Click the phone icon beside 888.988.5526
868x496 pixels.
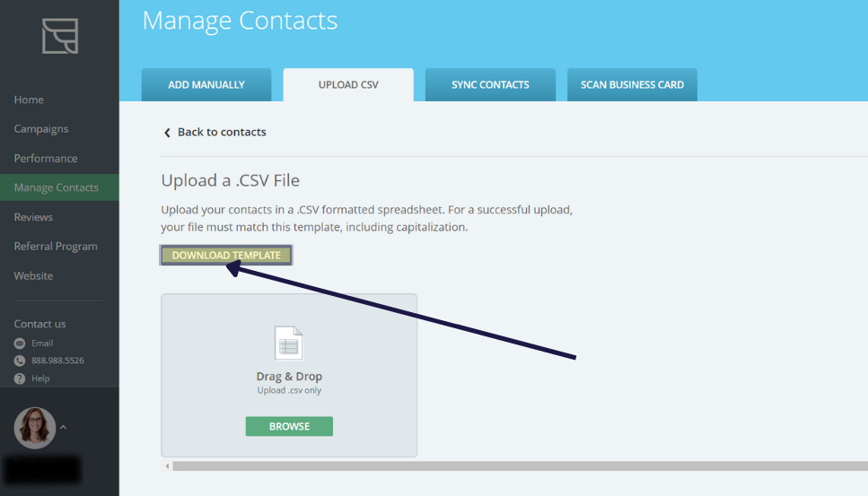tap(20, 361)
